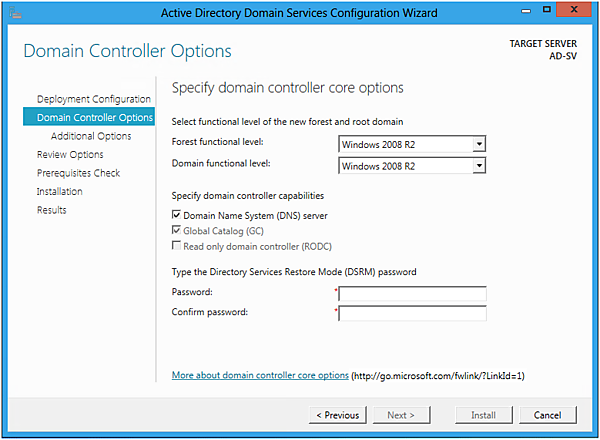Cancel the configuration wizard
This screenshot has width=600, height=440.
pyautogui.click(x=548, y=415)
